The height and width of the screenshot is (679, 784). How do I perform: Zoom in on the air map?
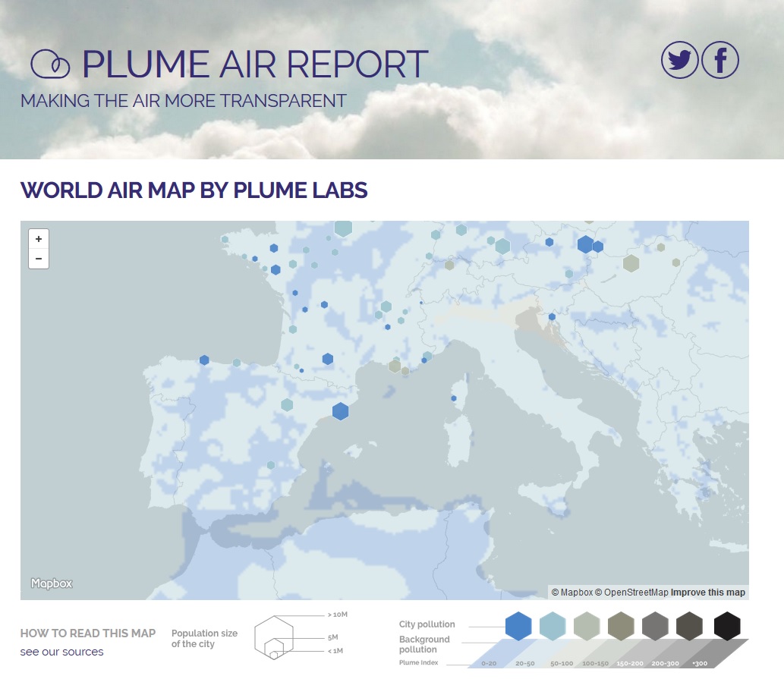[x=39, y=239]
